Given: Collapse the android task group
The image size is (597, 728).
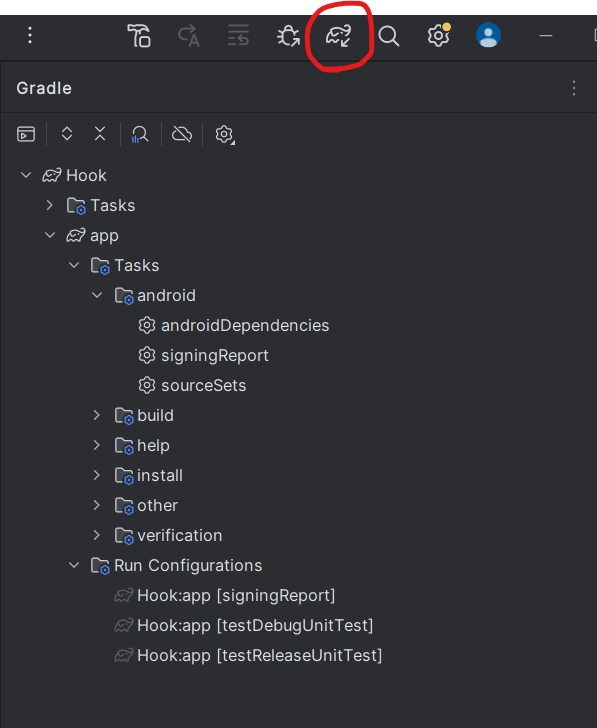Looking at the screenshot, I should pyautogui.click(x=97, y=295).
